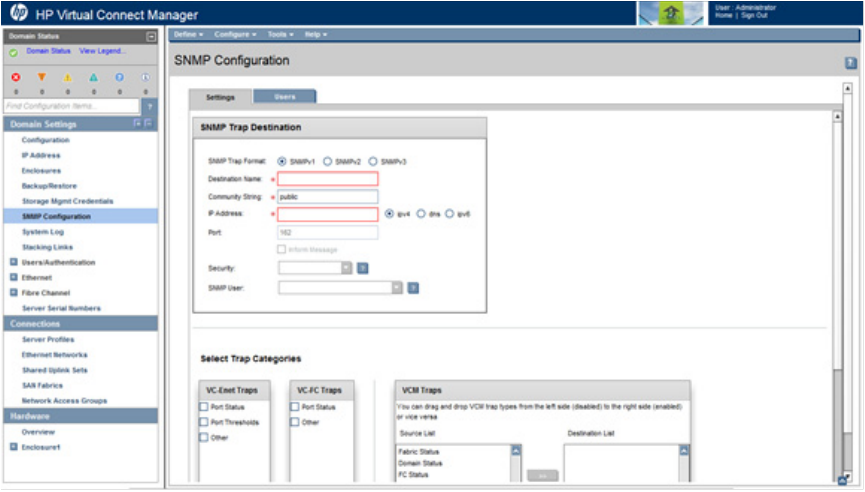Select SNMPv2 trap format

tap(327, 162)
